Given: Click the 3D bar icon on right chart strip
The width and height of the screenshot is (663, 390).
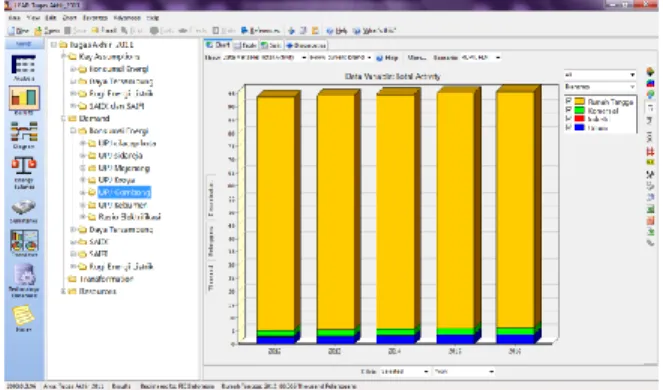Looking at the screenshot, I should pos(650,83).
